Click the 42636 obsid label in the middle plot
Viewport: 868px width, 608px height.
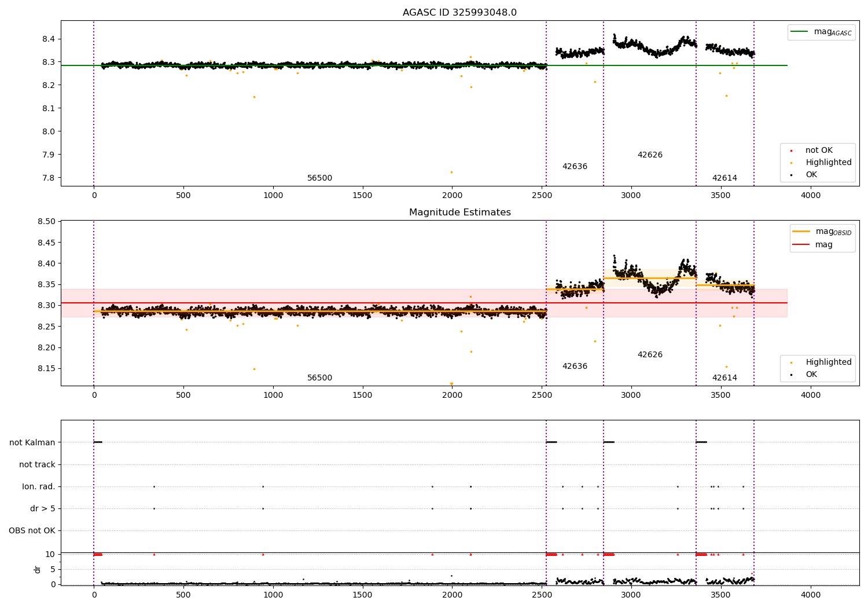(575, 367)
